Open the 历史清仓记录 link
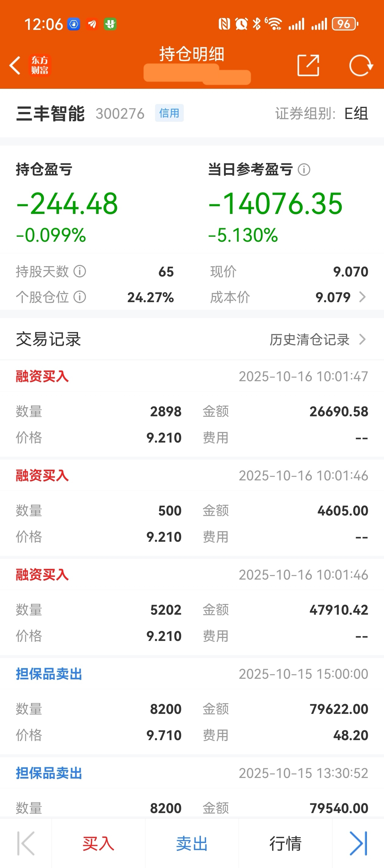Image resolution: width=384 pixels, height=868 pixels. coord(309,339)
